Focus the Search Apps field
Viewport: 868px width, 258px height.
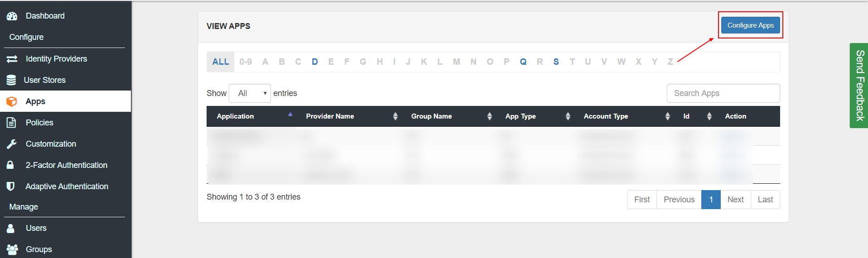tap(723, 93)
